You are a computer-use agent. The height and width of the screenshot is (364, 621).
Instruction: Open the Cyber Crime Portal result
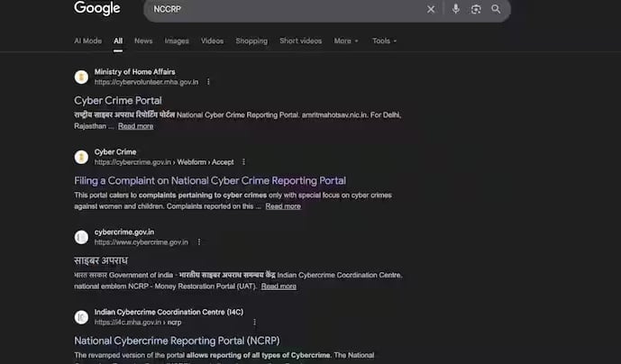(x=118, y=101)
